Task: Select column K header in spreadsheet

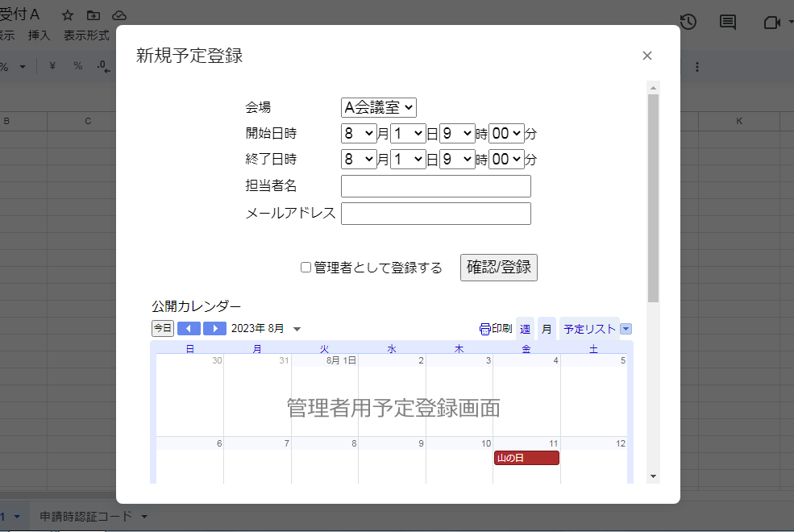Action: click(x=739, y=121)
